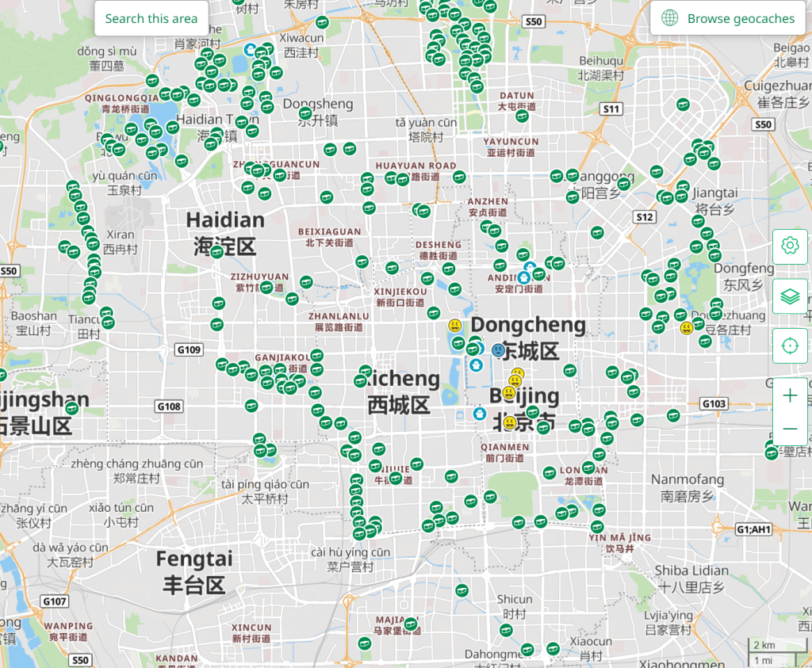Image resolution: width=812 pixels, height=668 pixels.
Task: Click the Search this area button
Action: pos(151,18)
